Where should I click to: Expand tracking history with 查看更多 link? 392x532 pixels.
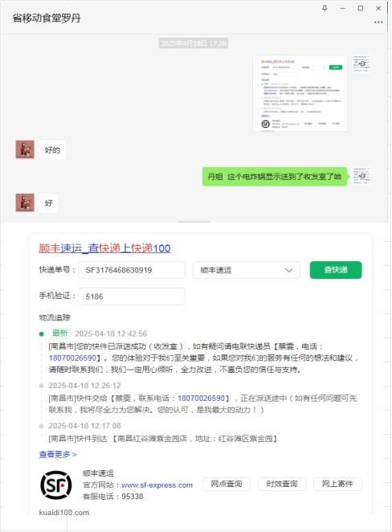[58, 454]
